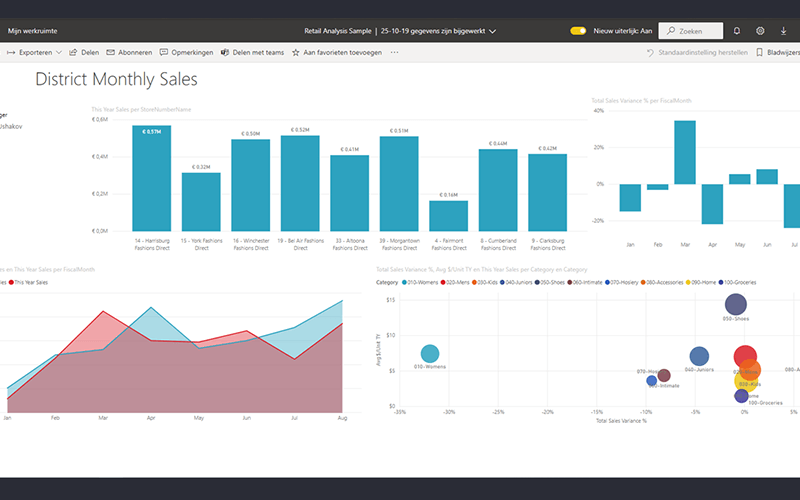Screen dimensions: 800x500
Task: Select the 14 - Harrisburg bar
Action: [x=152, y=178]
